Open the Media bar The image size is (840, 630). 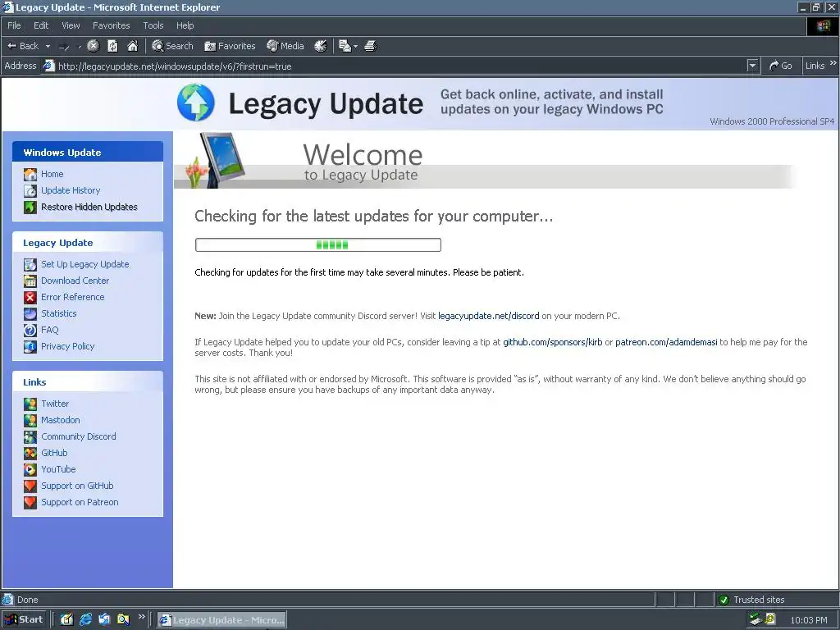285,46
